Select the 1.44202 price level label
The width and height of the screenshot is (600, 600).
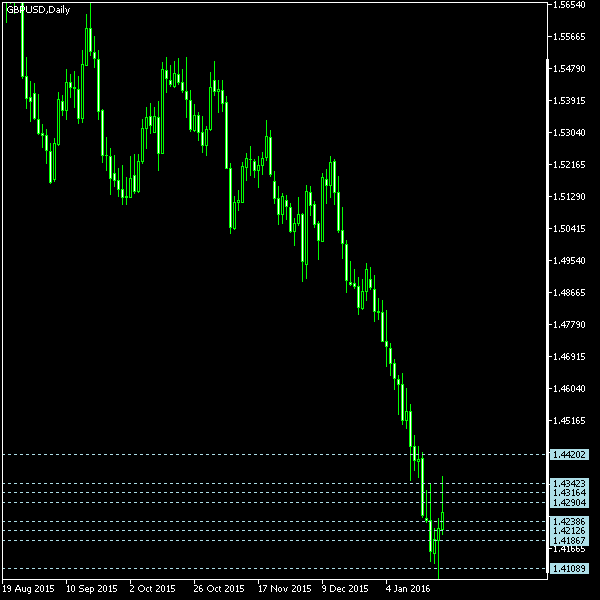[x=569, y=455]
